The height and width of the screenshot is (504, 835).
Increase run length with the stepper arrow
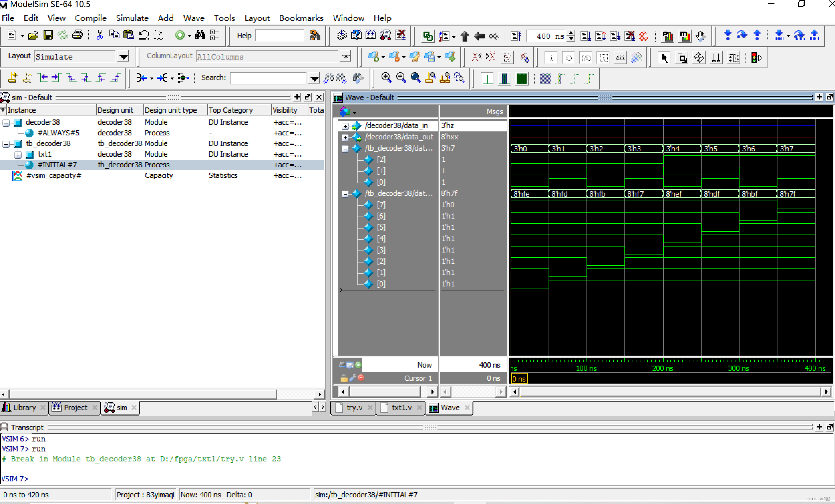point(571,33)
